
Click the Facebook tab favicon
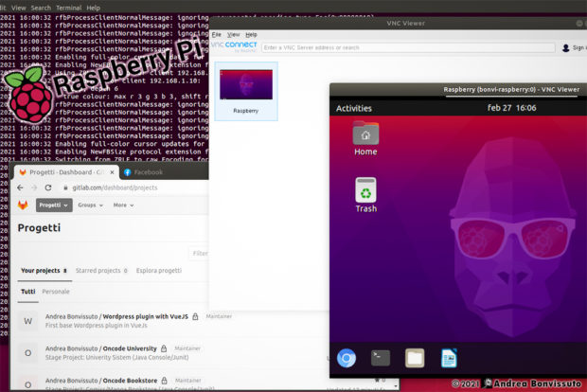point(127,172)
